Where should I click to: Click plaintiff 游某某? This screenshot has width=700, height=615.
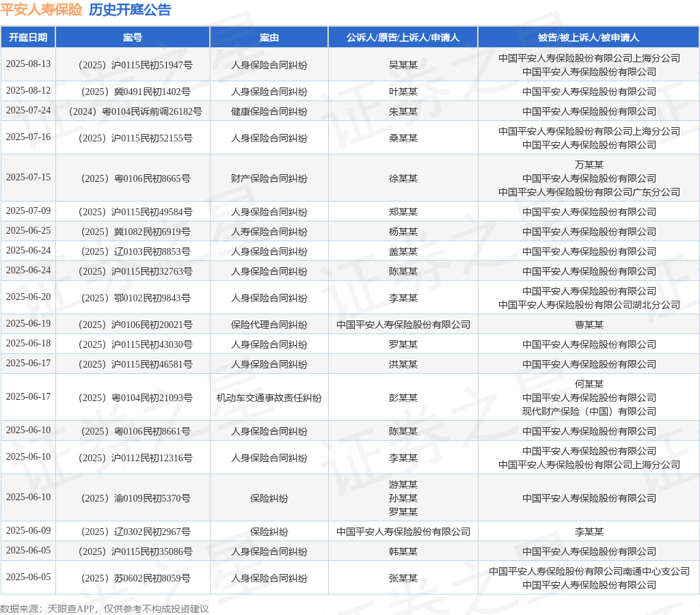pyautogui.click(x=403, y=484)
